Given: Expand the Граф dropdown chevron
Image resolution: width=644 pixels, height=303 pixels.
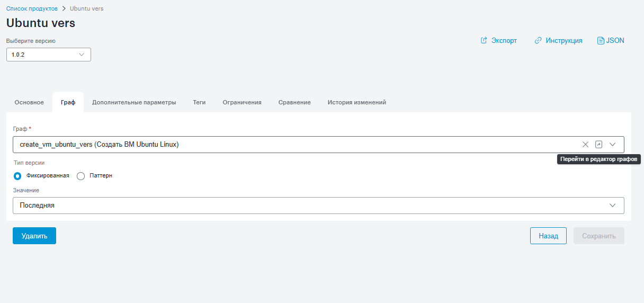Looking at the screenshot, I should (613, 144).
